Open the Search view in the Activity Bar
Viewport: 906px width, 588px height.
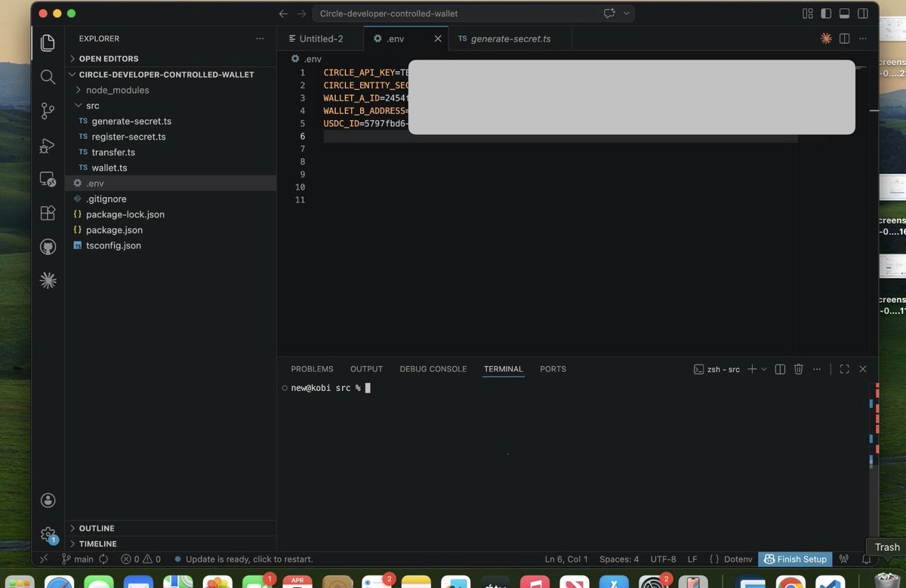[x=48, y=76]
